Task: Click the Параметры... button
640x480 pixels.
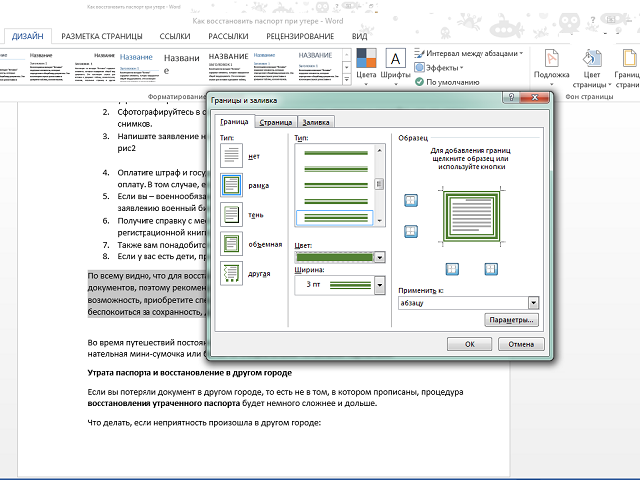Action: pyautogui.click(x=511, y=320)
